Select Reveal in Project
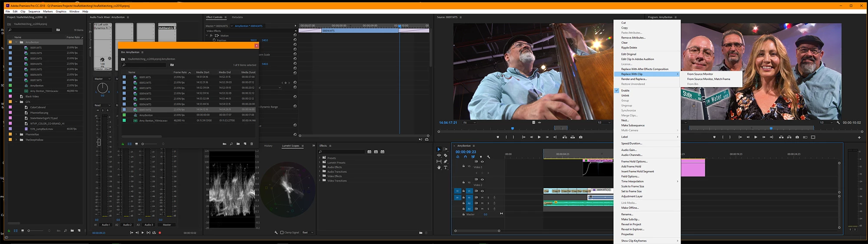Viewport: 868px width, 244px height. tap(631, 224)
